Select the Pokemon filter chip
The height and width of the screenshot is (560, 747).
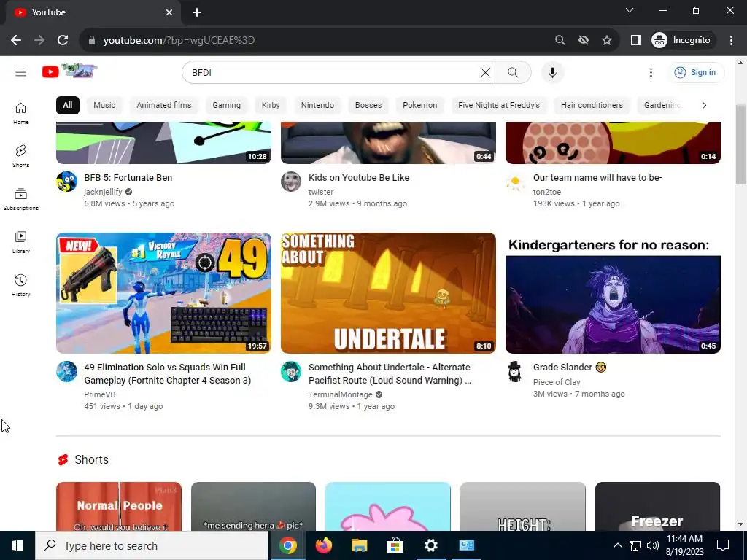click(419, 105)
